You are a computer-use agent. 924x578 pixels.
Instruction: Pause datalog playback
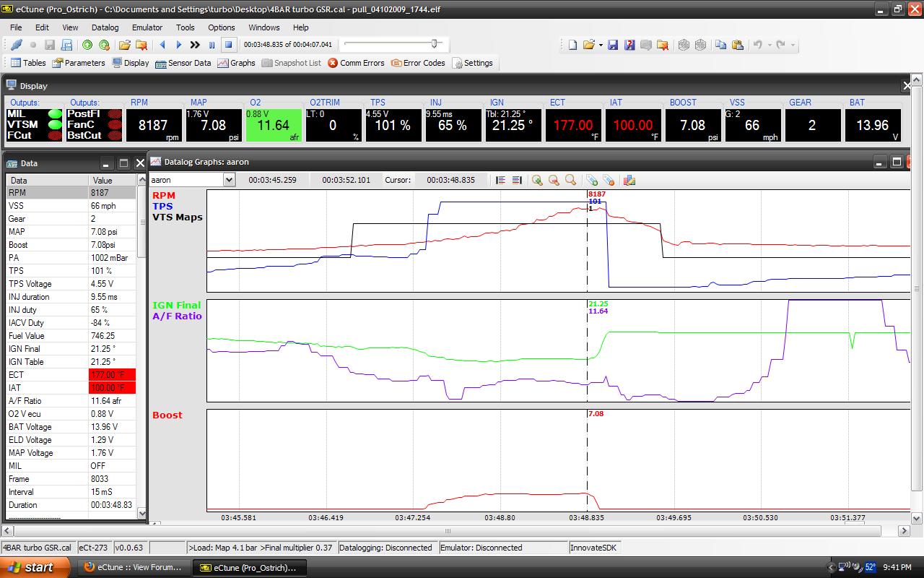212,45
